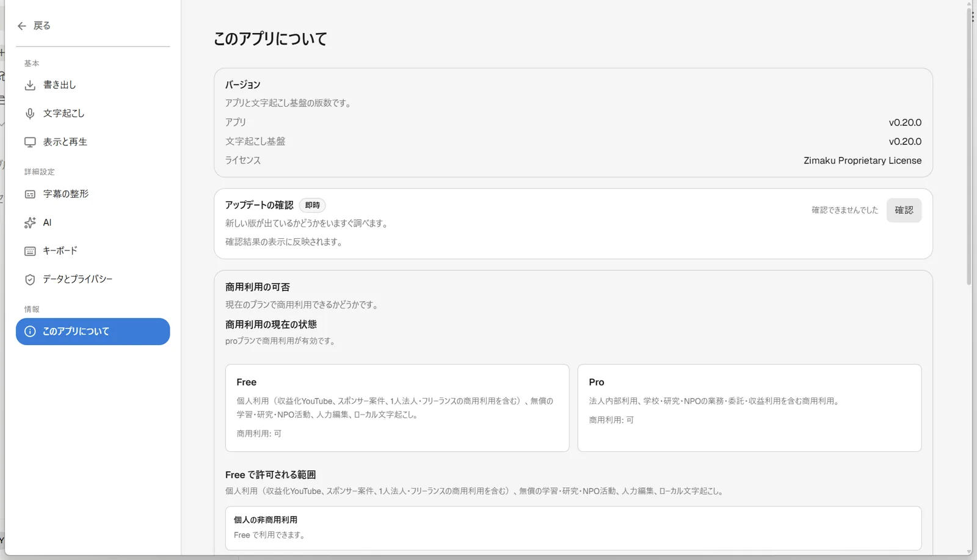Open the 文字起こし settings page
This screenshot has height=560, width=977.
coord(93,114)
